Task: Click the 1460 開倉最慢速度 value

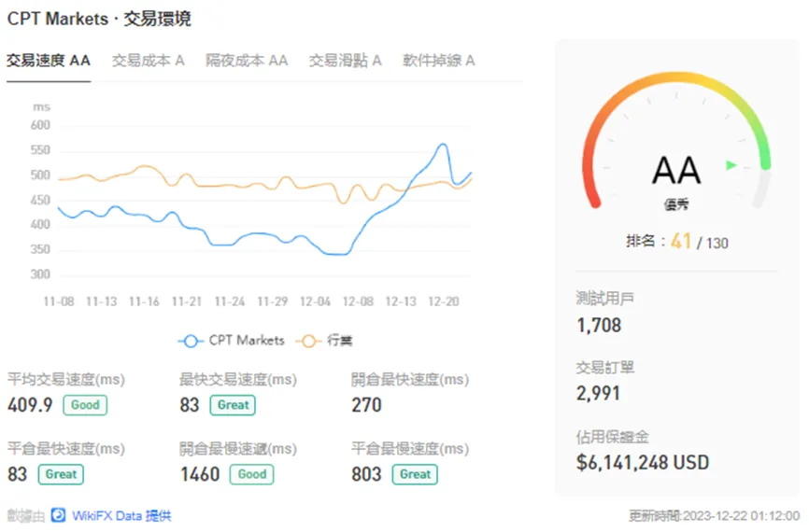Action: 200,474
